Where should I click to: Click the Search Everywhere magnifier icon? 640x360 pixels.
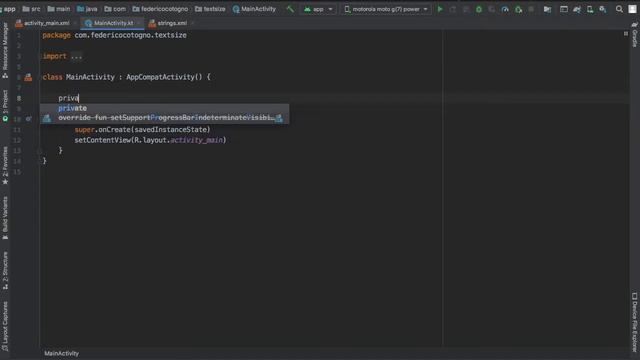pyautogui.click(x=619, y=9)
